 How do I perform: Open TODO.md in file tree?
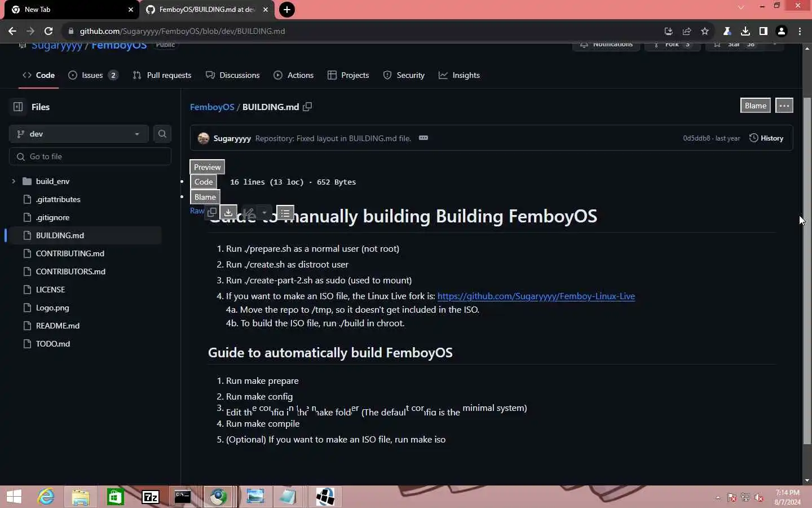point(53,344)
